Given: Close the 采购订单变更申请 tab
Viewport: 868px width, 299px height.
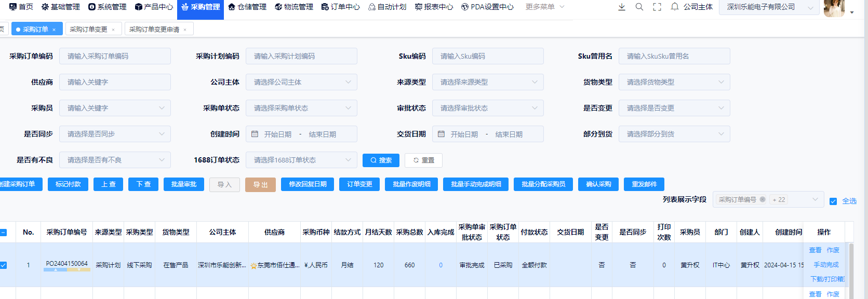Looking at the screenshot, I should click(185, 30).
